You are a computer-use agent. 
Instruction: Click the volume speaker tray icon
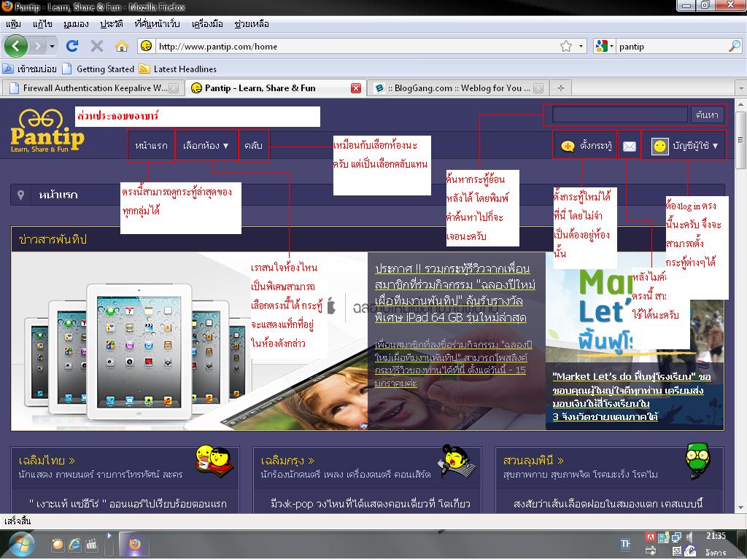[x=689, y=537]
